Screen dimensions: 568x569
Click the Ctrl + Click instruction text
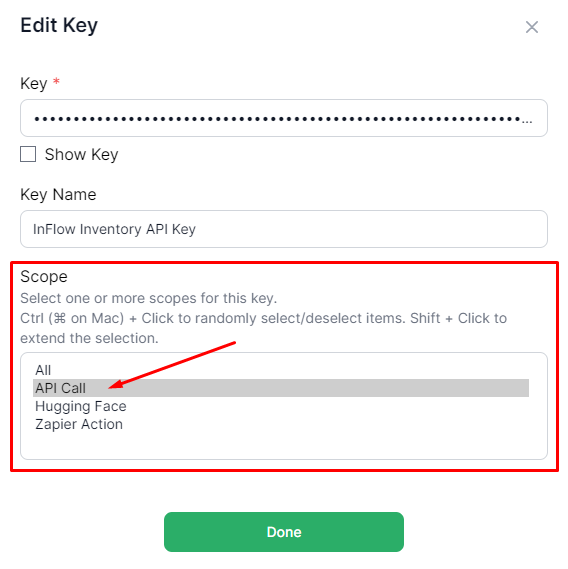pos(263,328)
